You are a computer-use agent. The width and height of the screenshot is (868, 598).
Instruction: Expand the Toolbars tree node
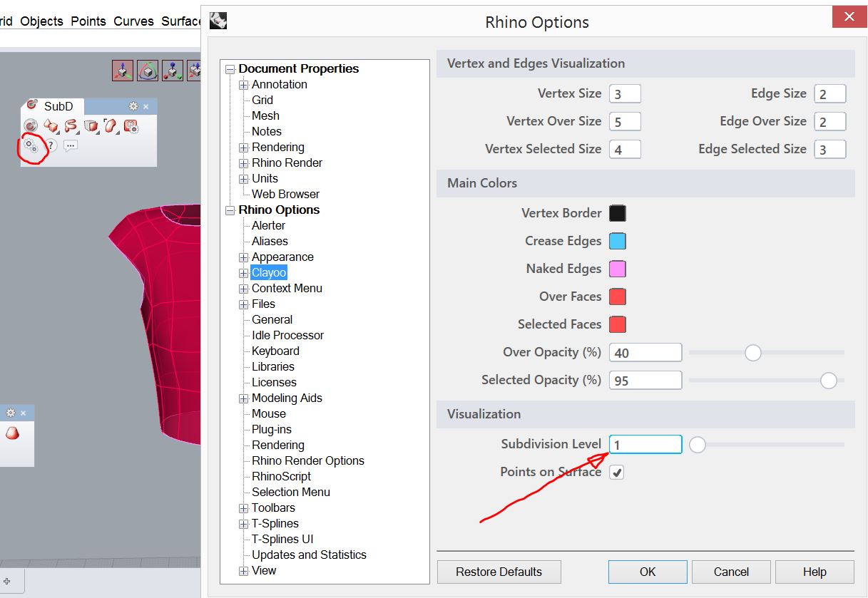[243, 508]
